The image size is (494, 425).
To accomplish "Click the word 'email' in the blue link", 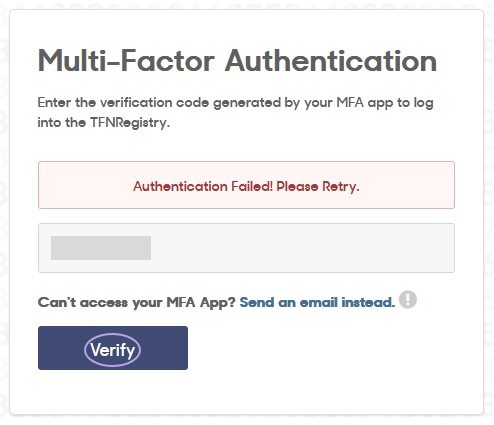I will click(x=319, y=302).
